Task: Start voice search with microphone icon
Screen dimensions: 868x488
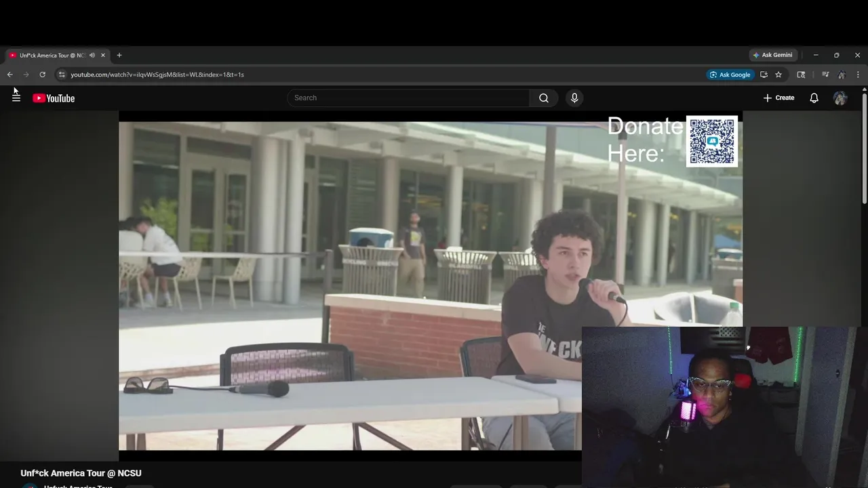Action: pyautogui.click(x=574, y=98)
